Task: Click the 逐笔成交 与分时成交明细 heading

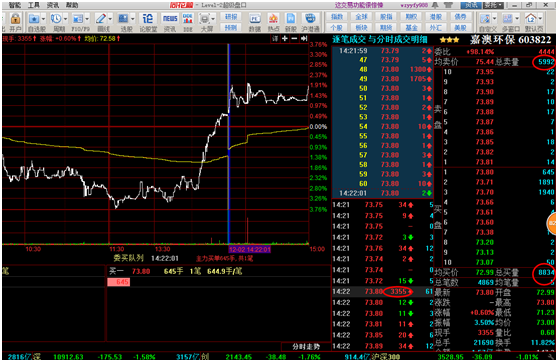Action: [380, 40]
